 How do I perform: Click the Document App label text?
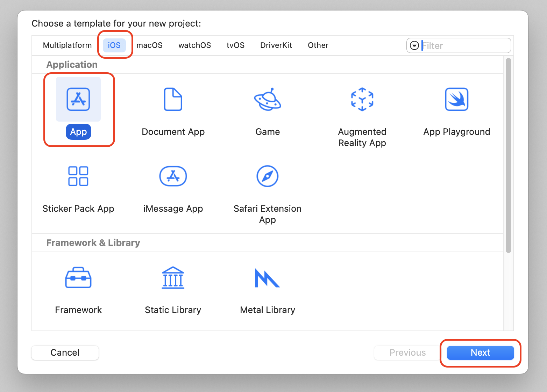tap(173, 132)
